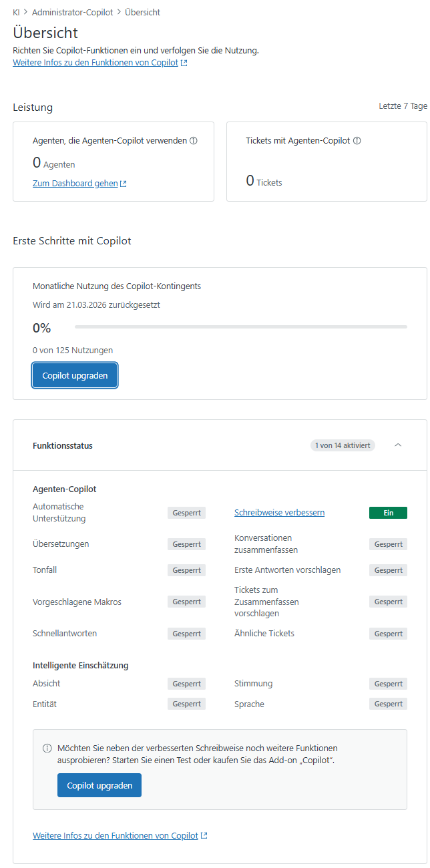Image resolution: width=430 pixels, height=868 pixels.
Task: Click Copilot upgraden under monthly usage
Action: 75,375
